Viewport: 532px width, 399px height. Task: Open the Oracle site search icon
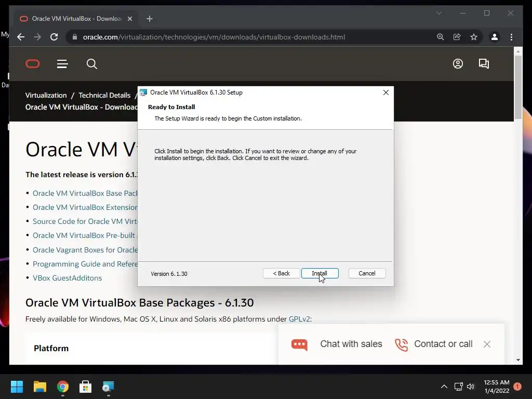pos(91,64)
